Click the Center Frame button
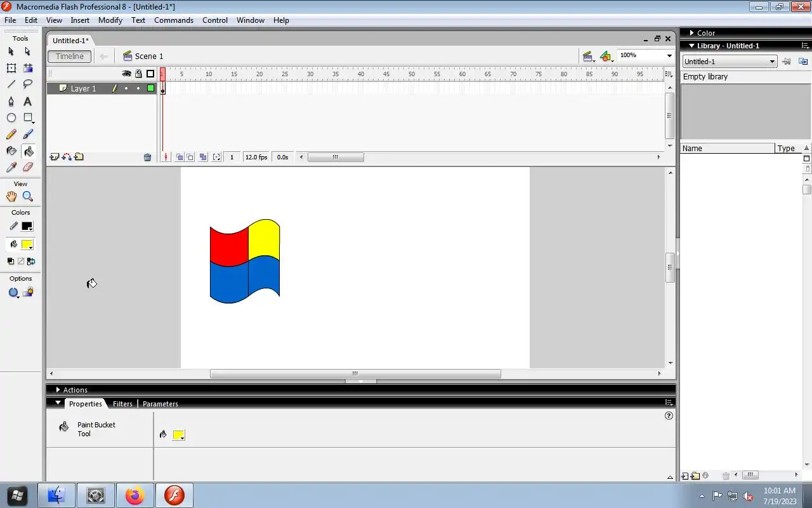The width and height of the screenshot is (812, 508). pos(166,157)
